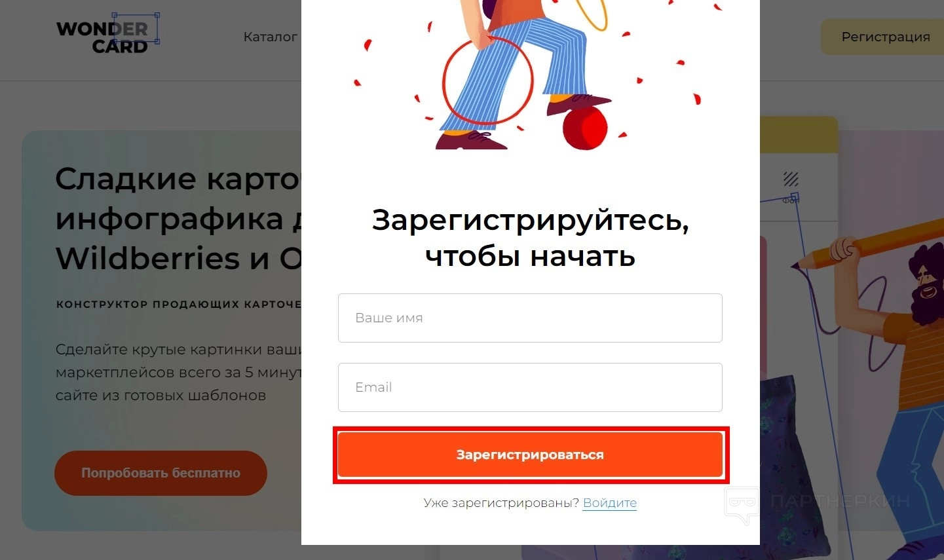Select the hatched Фон background icon
The height and width of the screenshot is (560, 944).
tap(791, 179)
